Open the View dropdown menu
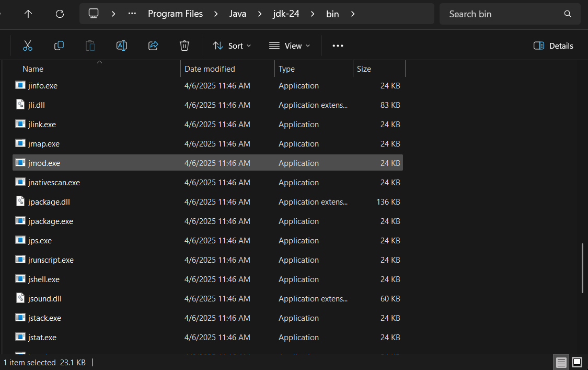This screenshot has width=588, height=370. 290,46
